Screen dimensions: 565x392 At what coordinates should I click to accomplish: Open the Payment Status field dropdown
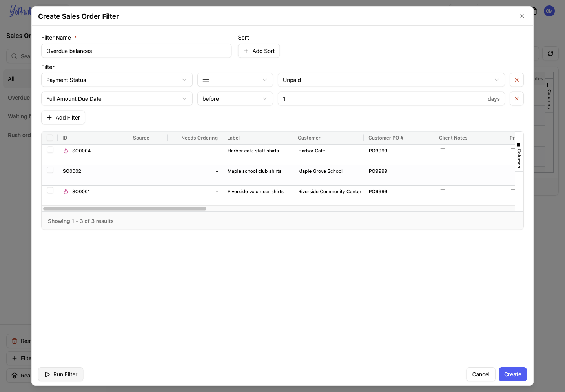coord(117,80)
